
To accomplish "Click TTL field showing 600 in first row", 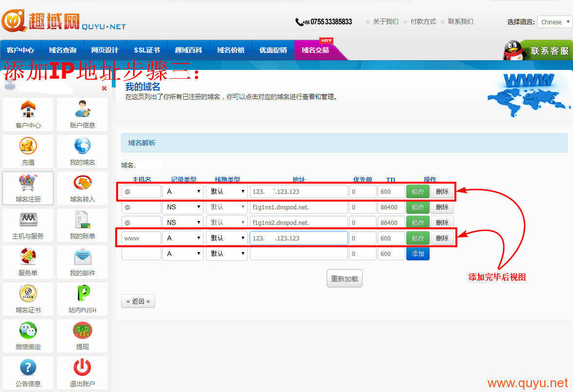I will click(x=391, y=191).
